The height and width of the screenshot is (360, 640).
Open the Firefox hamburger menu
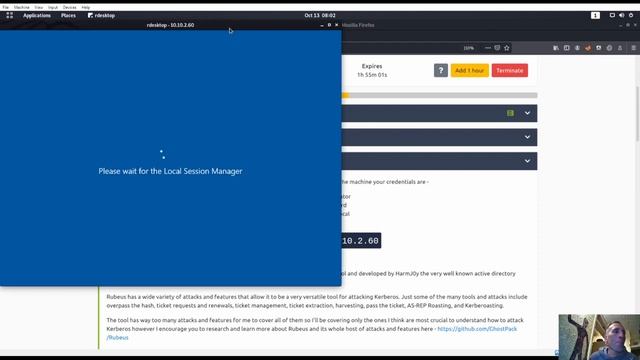(633, 48)
